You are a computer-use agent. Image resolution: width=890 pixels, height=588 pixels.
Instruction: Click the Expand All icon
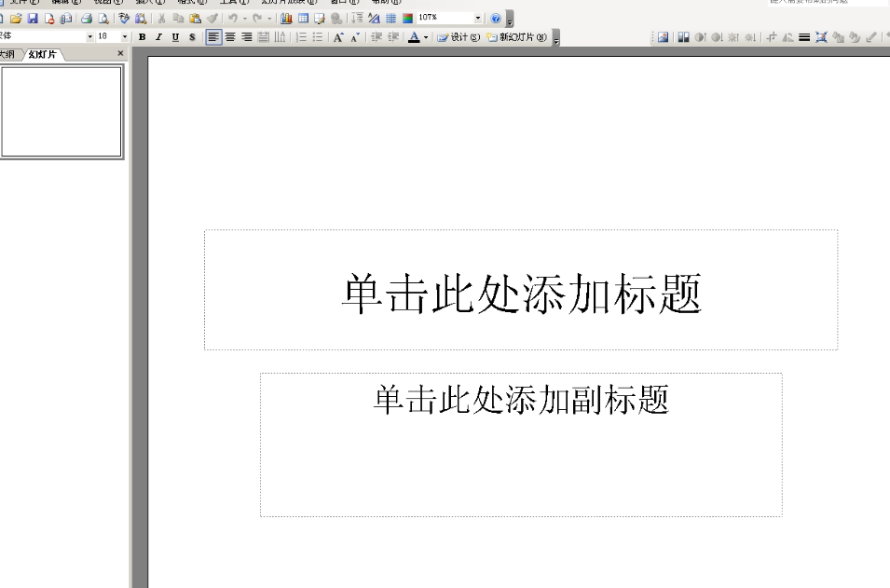click(357, 19)
